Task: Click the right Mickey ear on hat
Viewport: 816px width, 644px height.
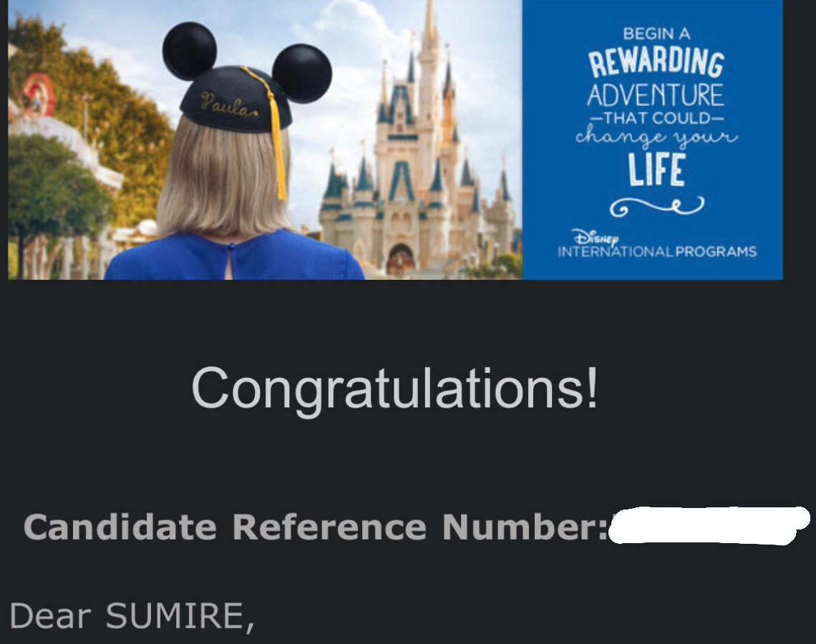Action: 302,74
